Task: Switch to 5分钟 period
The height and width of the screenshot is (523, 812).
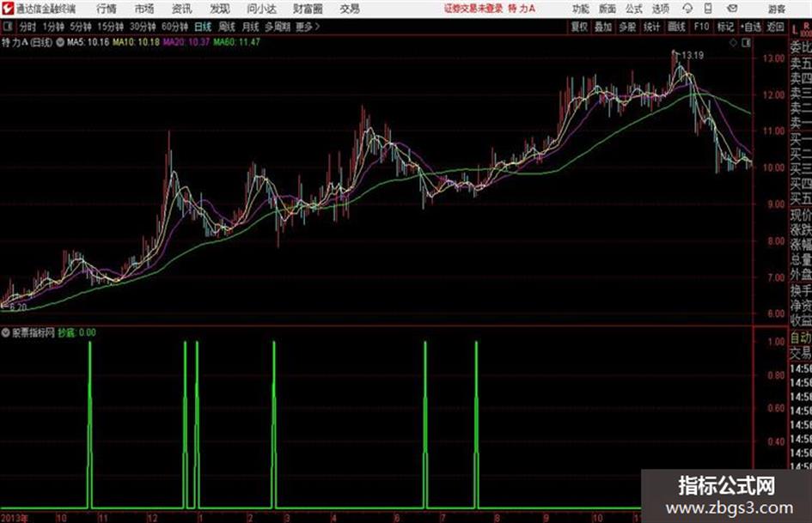Action: tap(80, 27)
